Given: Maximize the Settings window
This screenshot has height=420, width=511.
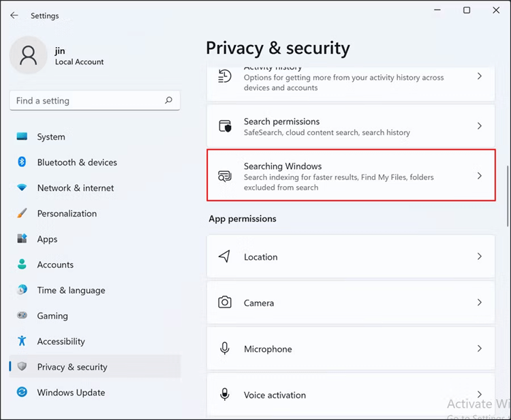Looking at the screenshot, I should [467, 10].
